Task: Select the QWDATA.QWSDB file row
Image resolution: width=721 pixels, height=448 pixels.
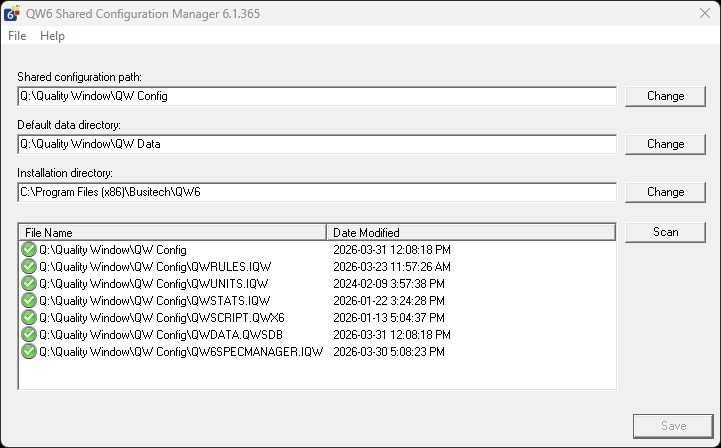Action: coord(317,335)
